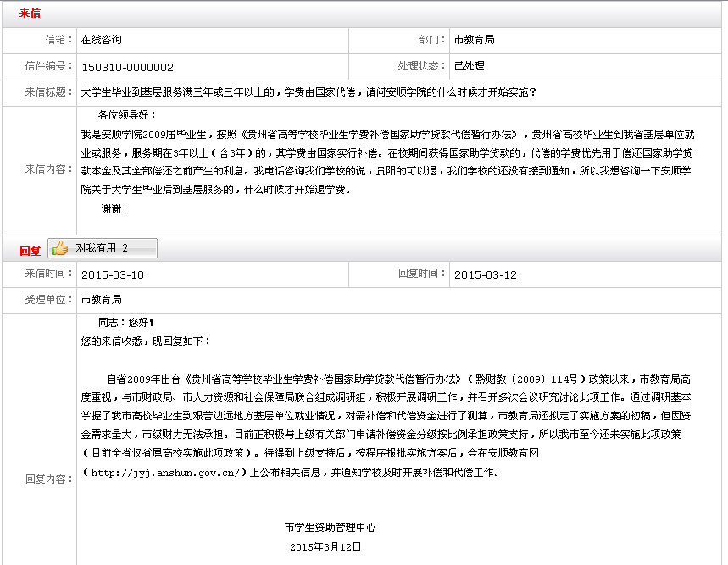Click the thumbs-up icon next to 对我有用
728x565 pixels.
click(x=58, y=249)
